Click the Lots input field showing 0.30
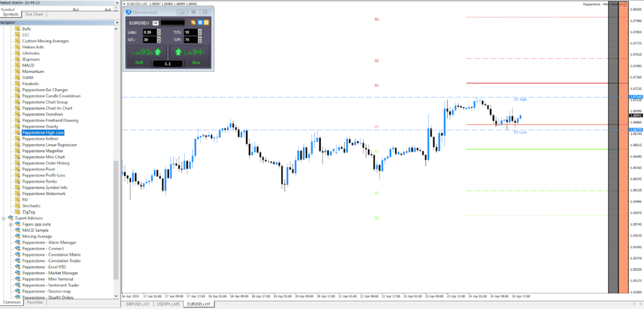The height and width of the screenshot is (309, 644). [150, 32]
